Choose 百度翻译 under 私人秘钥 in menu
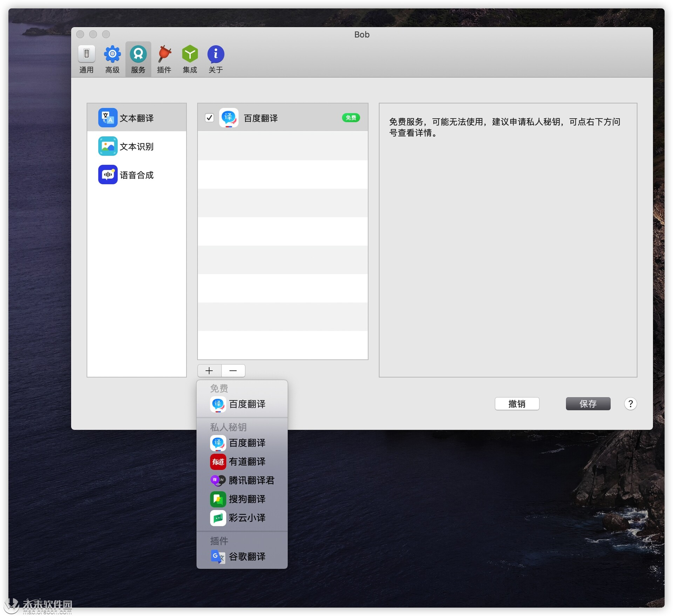The height and width of the screenshot is (616, 673). point(242,443)
